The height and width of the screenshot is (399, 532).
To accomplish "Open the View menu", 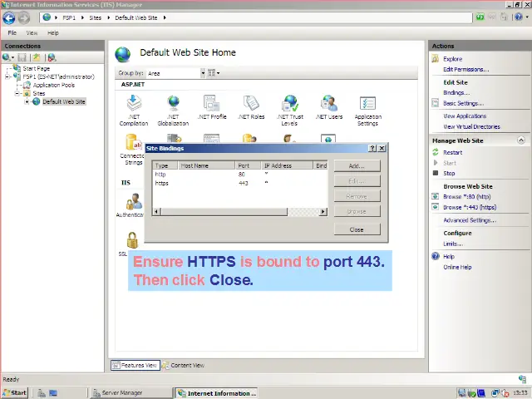I will (x=32, y=33).
